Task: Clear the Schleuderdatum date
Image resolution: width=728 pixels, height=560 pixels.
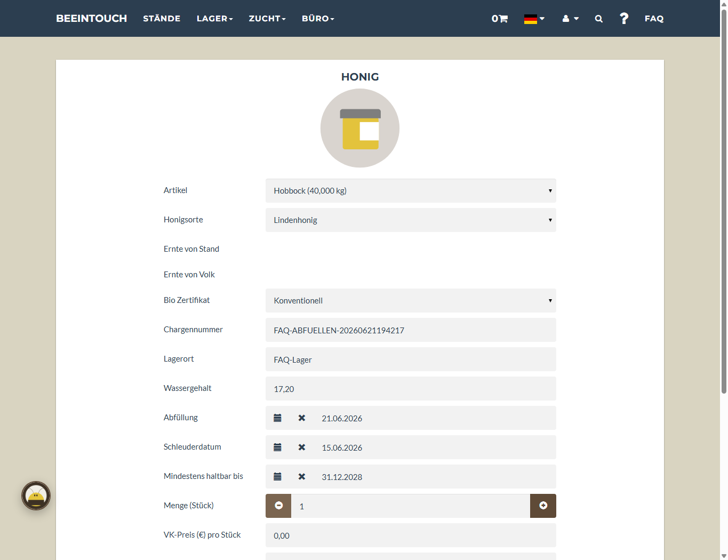Action: (302, 447)
